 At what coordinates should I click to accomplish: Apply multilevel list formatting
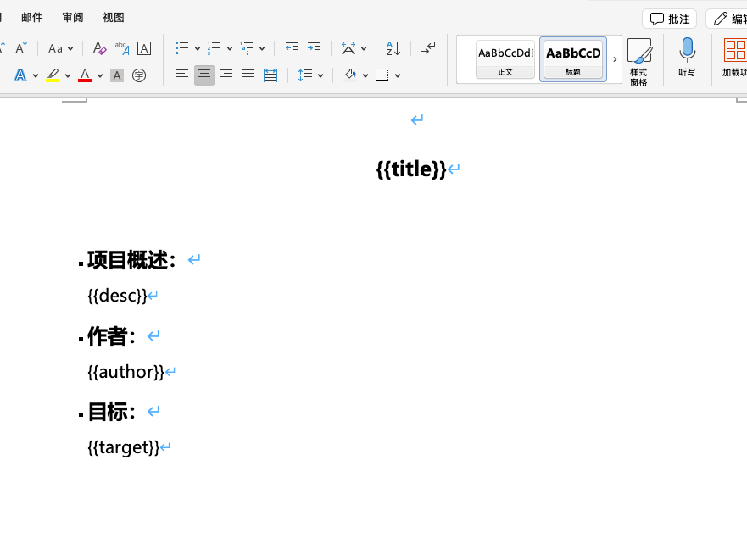pos(247,48)
